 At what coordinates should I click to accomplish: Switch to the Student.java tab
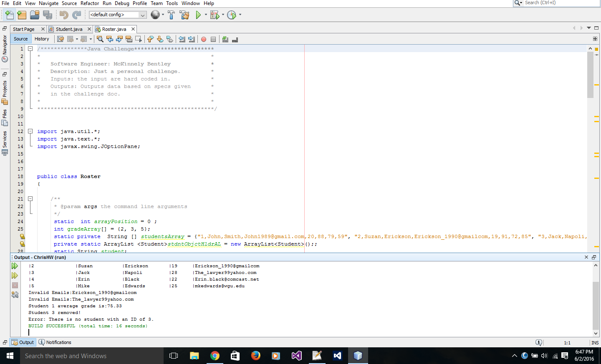(69, 29)
